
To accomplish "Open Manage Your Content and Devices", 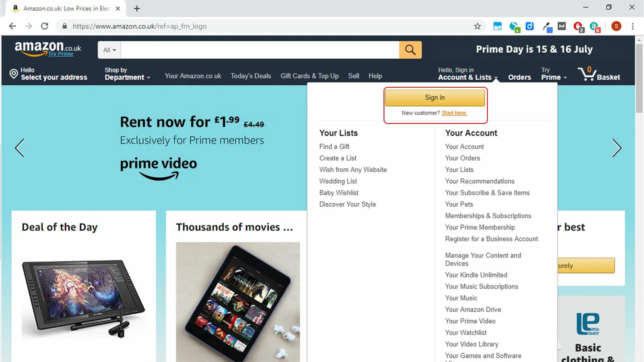I will point(483,259).
